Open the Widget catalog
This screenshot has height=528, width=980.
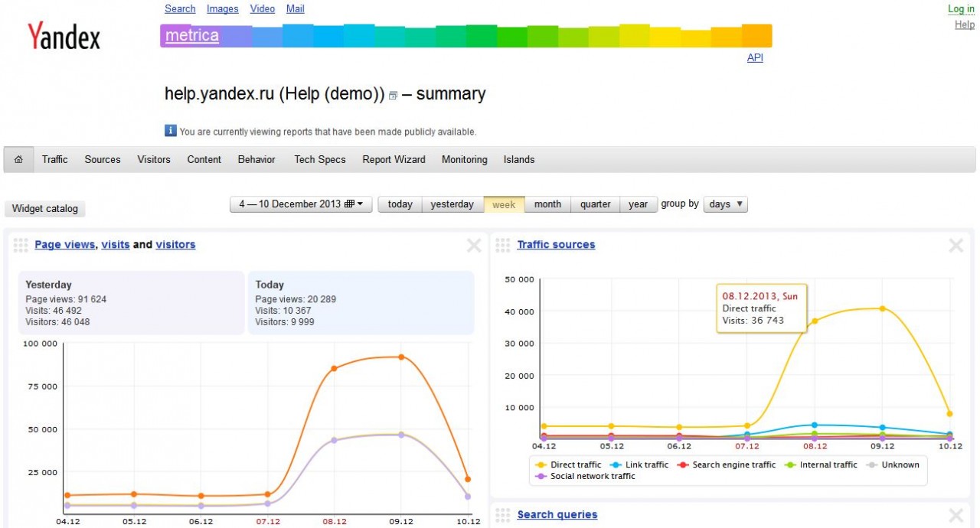coord(45,209)
